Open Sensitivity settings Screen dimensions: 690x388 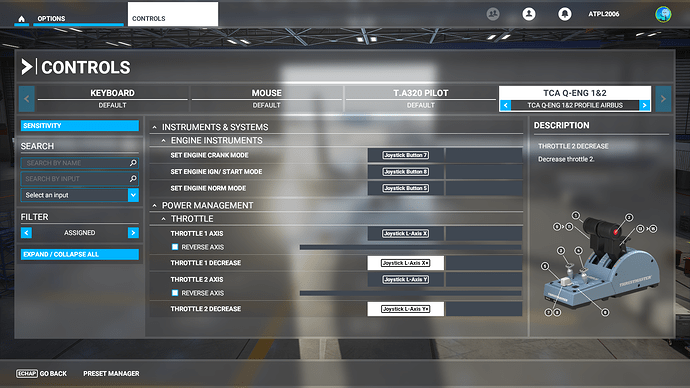tap(80, 126)
